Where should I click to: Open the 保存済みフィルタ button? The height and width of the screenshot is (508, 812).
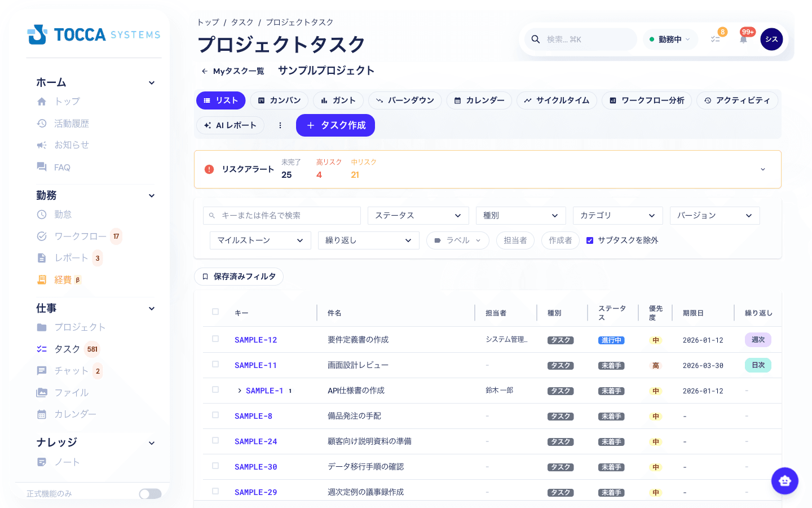(239, 277)
